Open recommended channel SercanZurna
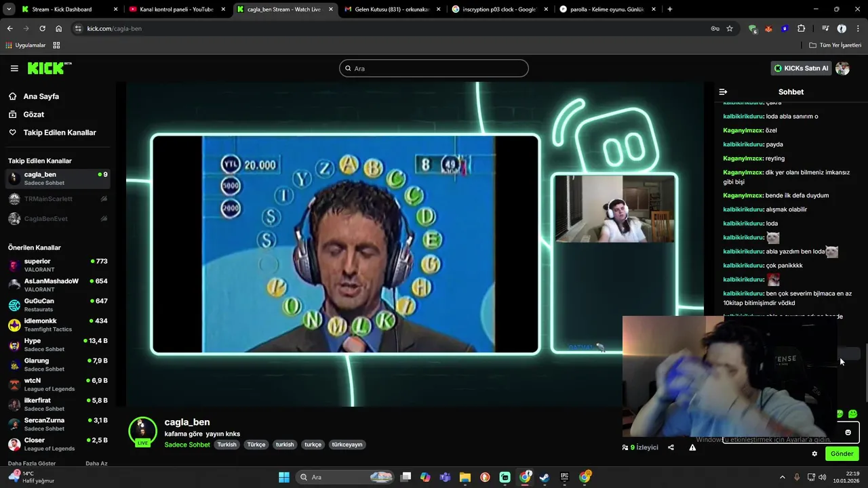This screenshot has height=488, width=868. coord(58,424)
